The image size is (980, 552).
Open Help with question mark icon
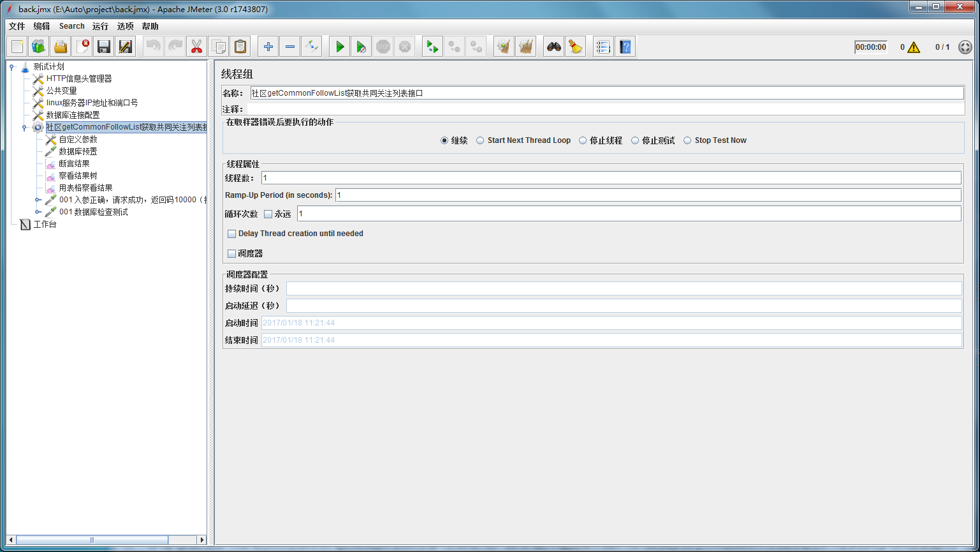625,47
